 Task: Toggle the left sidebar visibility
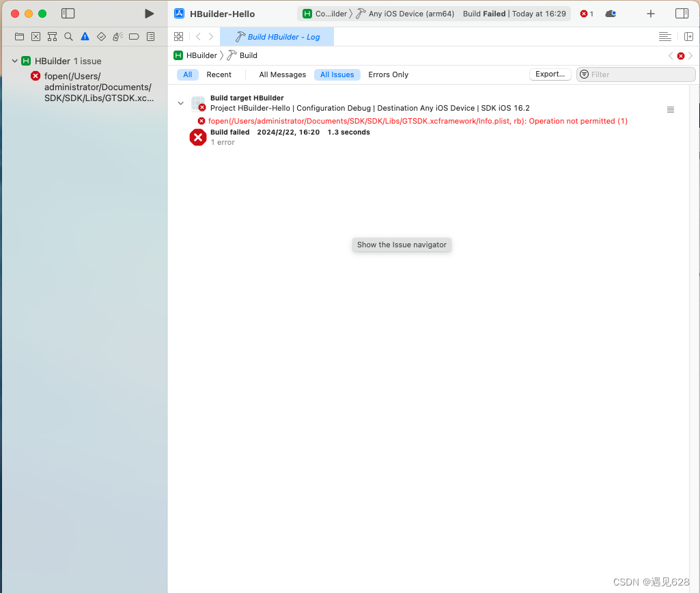tap(68, 13)
